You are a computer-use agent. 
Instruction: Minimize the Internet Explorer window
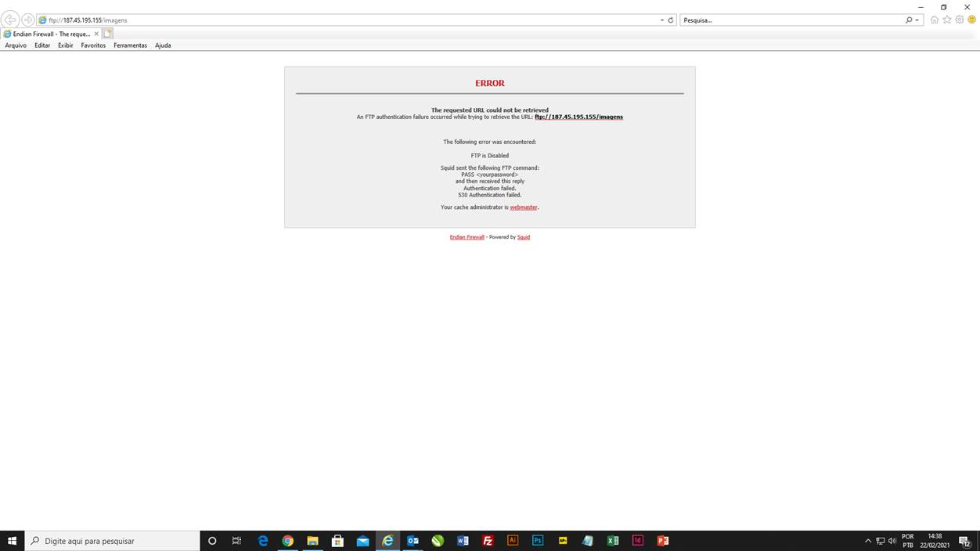(921, 6)
